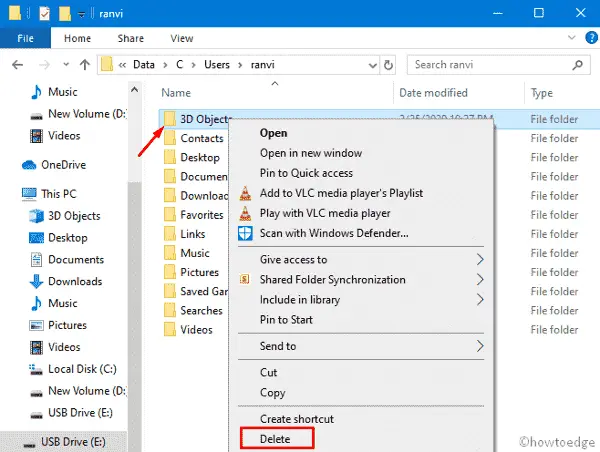The image size is (600, 452).
Task: Click the Back arrow in the toolbar
Action: click(x=15, y=66)
